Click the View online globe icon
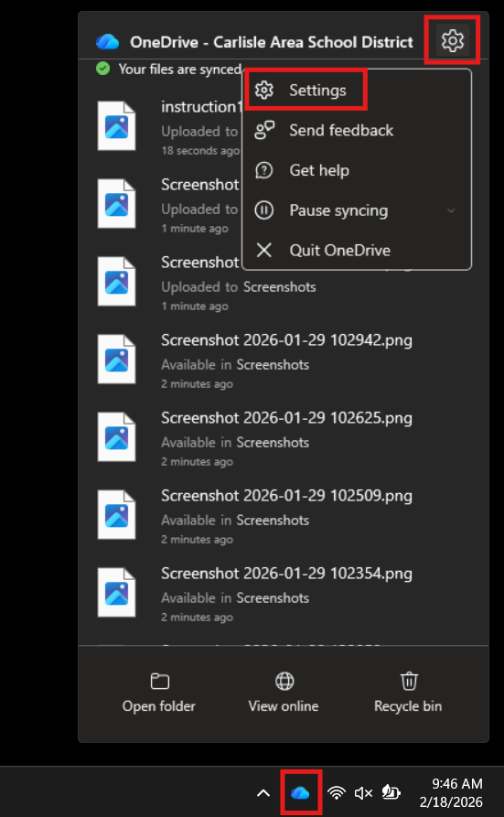 coord(284,681)
